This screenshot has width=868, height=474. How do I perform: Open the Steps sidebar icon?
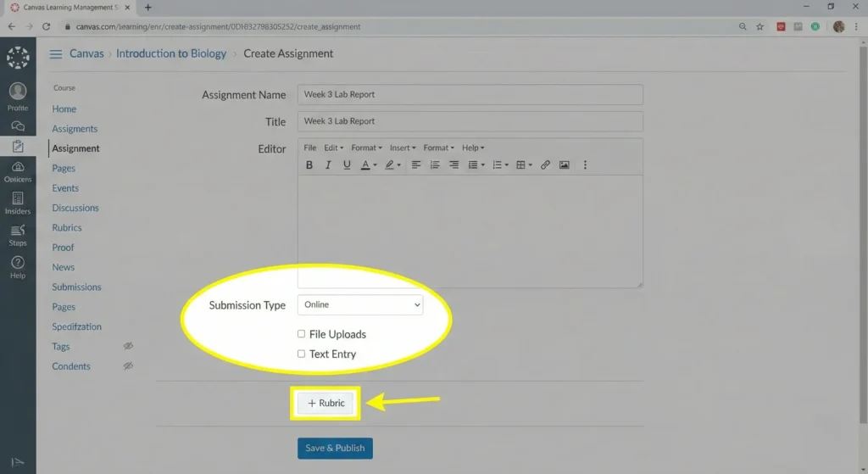pos(18,230)
